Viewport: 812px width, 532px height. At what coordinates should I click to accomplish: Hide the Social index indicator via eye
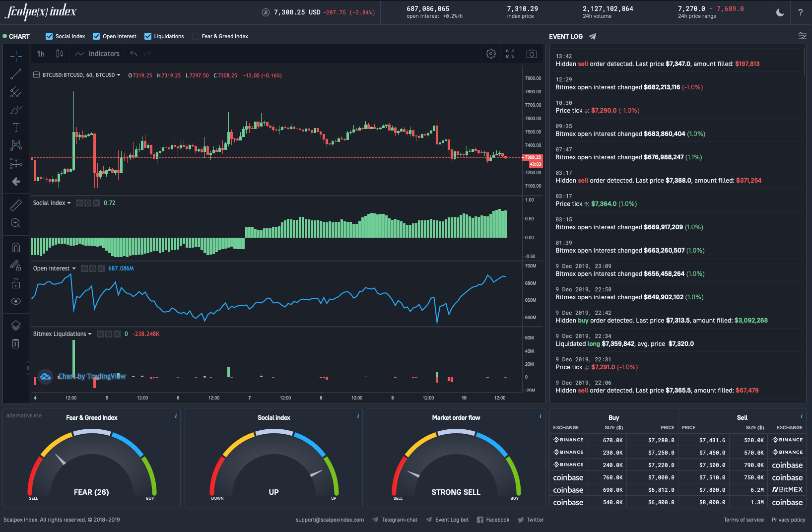tap(79, 203)
